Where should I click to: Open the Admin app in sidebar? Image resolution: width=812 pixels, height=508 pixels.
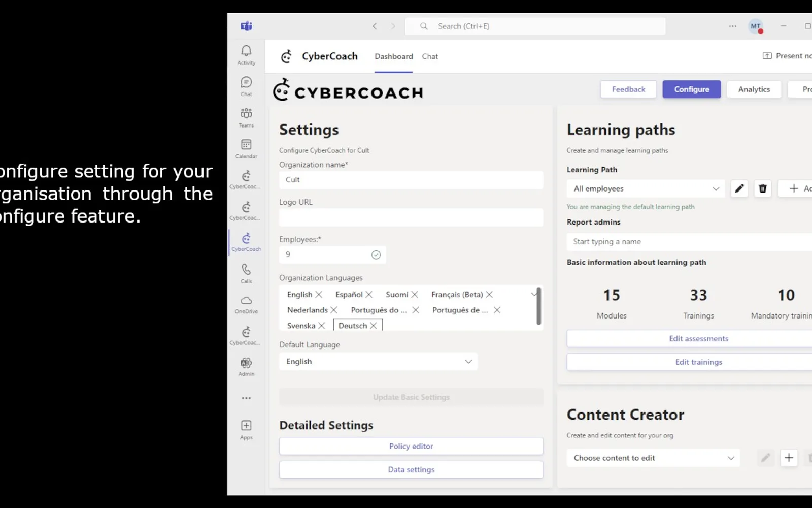(246, 367)
